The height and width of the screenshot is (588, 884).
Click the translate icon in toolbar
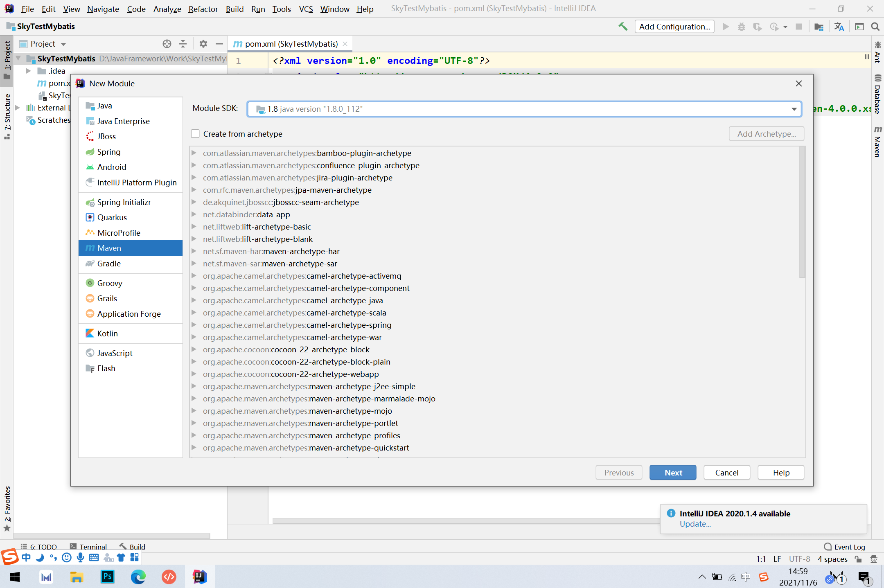point(839,27)
